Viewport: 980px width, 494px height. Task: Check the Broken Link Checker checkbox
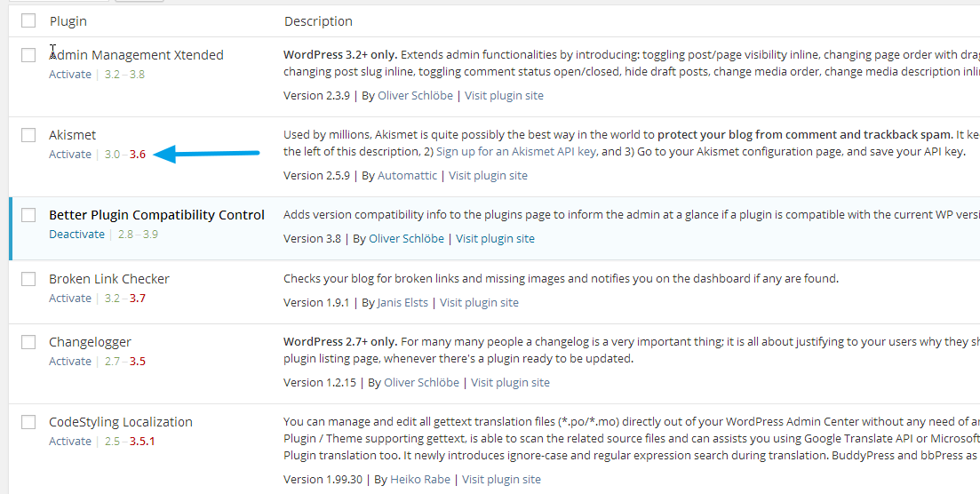tap(28, 279)
